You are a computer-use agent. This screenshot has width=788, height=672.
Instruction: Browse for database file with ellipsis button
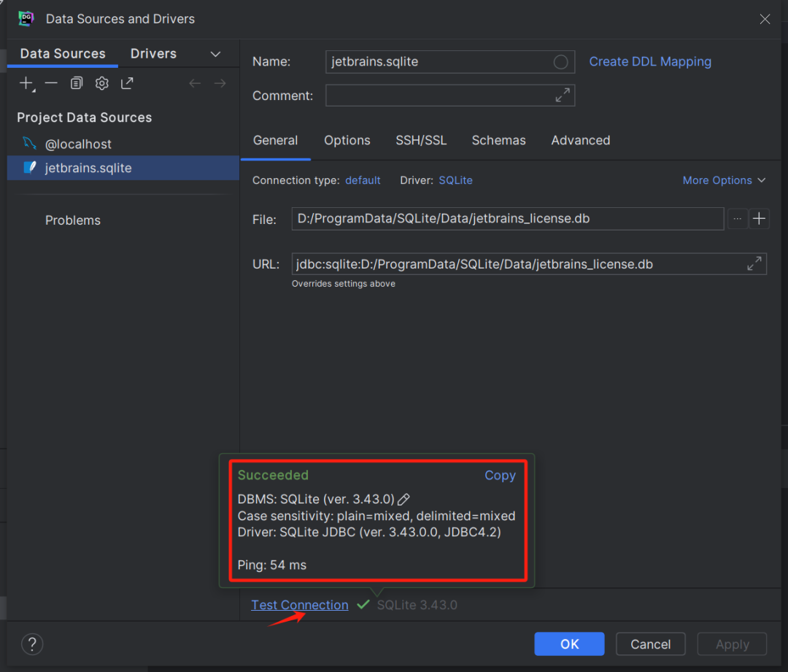[x=737, y=219]
